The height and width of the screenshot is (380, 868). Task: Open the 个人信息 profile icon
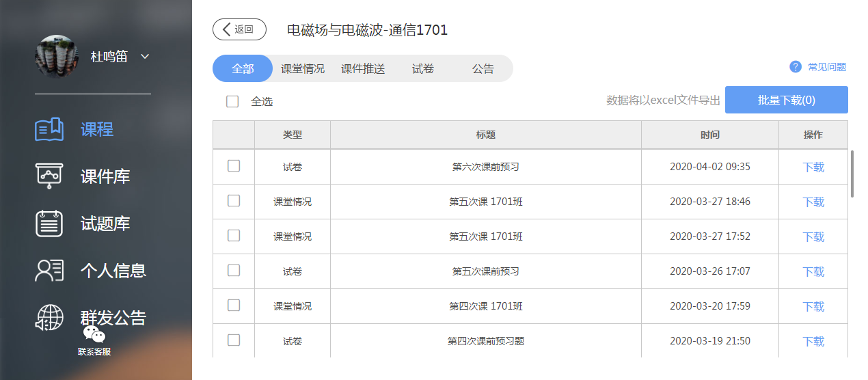[x=49, y=271]
